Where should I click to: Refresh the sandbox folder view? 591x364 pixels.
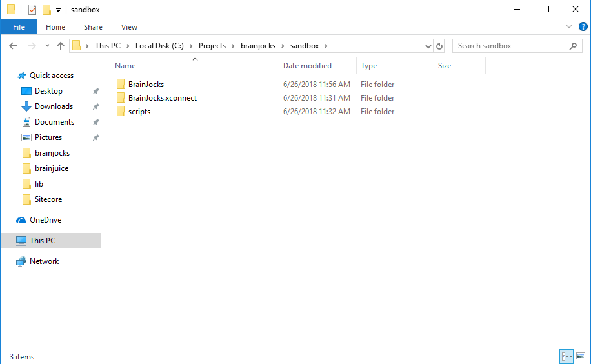coord(439,46)
